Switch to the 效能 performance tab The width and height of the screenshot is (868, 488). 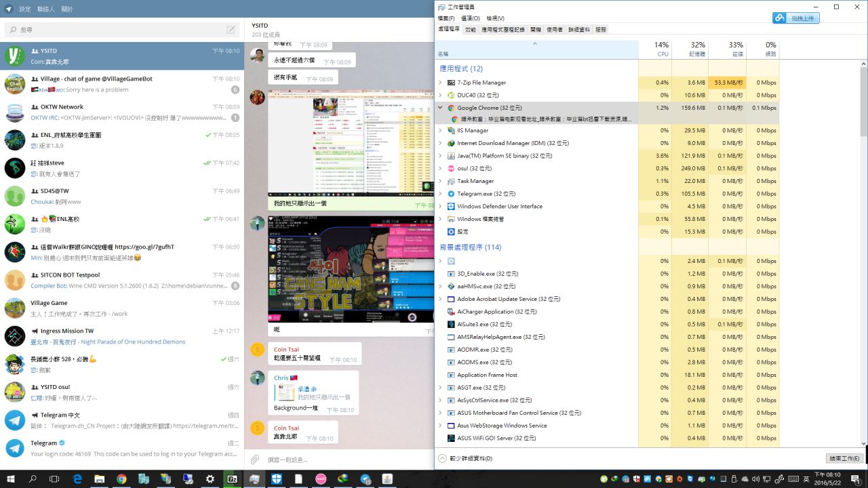point(471,30)
